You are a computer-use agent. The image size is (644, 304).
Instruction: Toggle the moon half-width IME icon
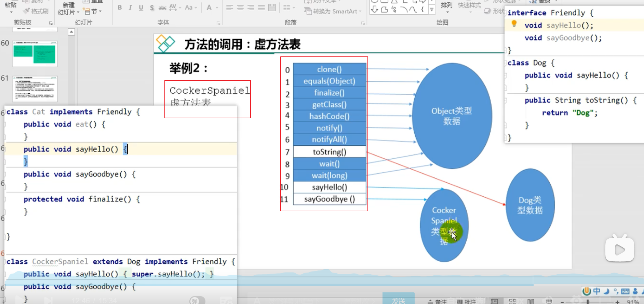coord(606,291)
